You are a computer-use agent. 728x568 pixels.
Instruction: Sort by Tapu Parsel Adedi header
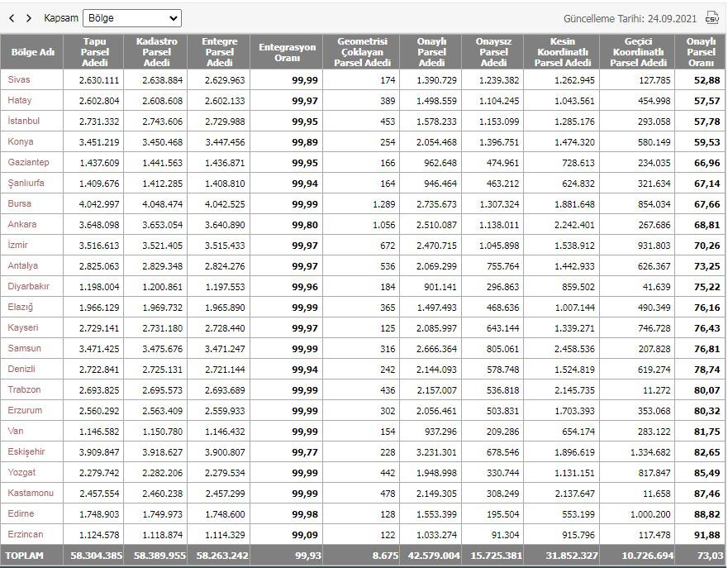95,52
